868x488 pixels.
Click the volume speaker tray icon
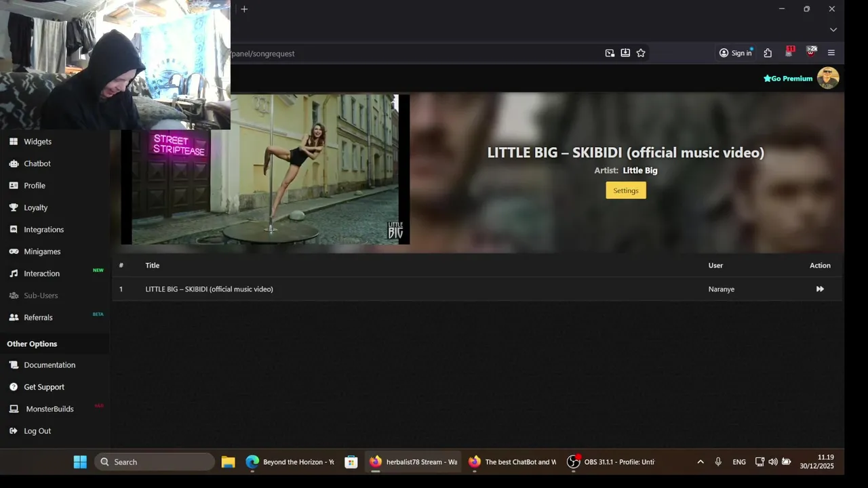coord(773,462)
